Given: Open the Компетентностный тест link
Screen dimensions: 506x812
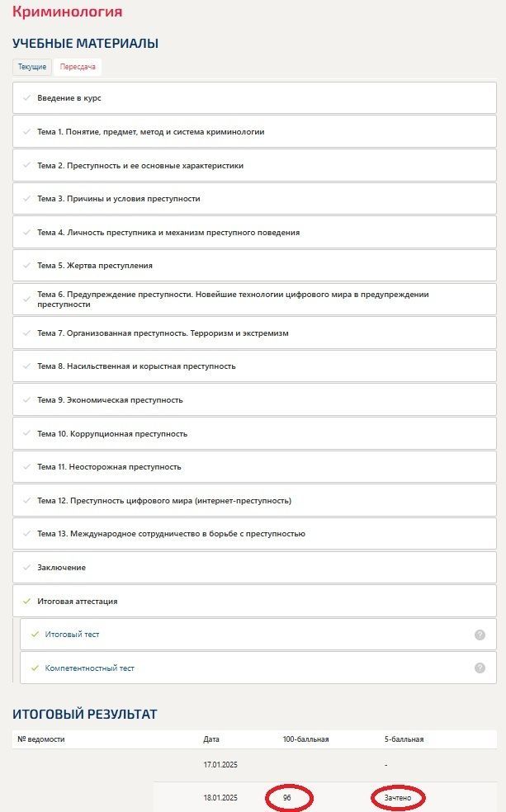Looking at the screenshot, I should tap(90, 668).
